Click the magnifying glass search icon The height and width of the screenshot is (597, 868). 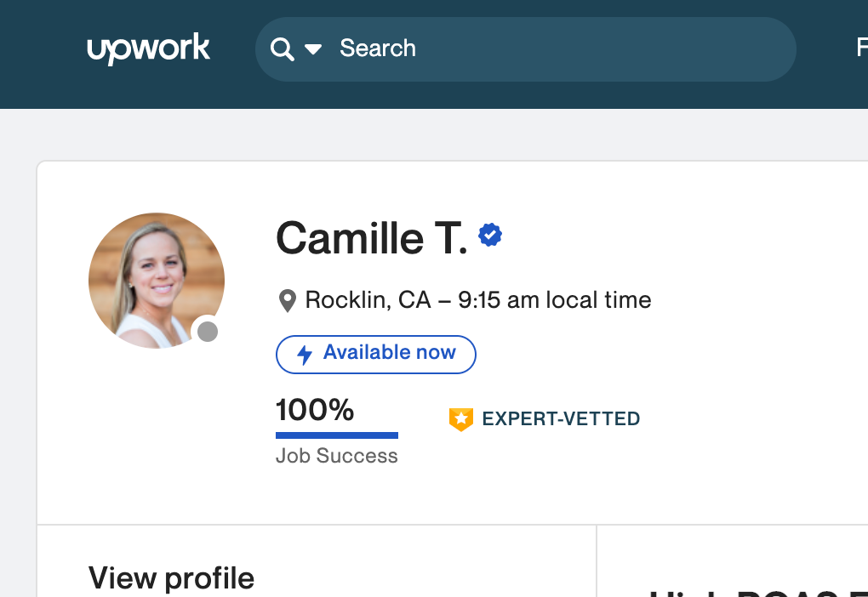tap(282, 48)
